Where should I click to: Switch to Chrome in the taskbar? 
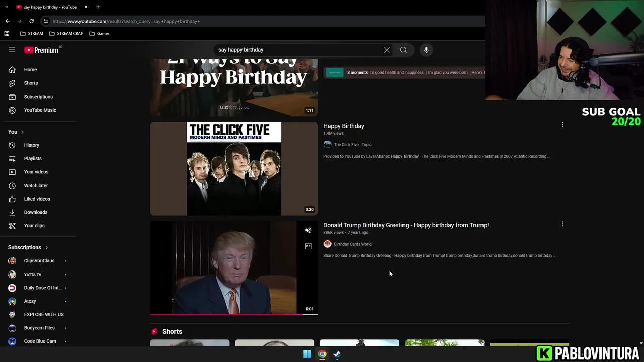[322, 354]
